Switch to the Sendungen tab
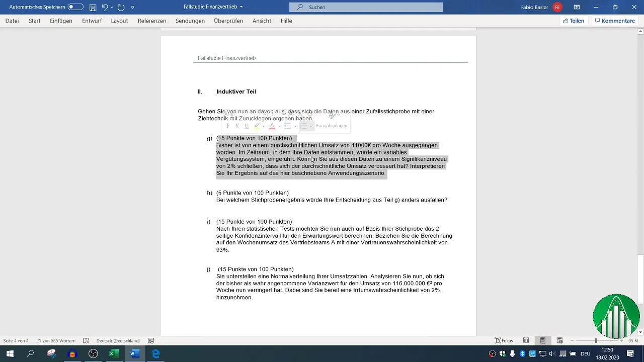The height and width of the screenshot is (362, 644). [x=190, y=21]
